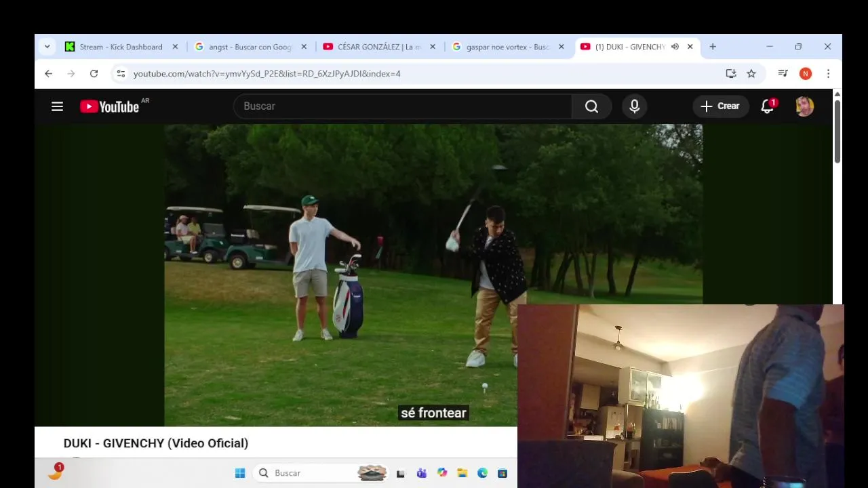
Task: Start voice search with microphone icon
Action: pyautogui.click(x=635, y=106)
